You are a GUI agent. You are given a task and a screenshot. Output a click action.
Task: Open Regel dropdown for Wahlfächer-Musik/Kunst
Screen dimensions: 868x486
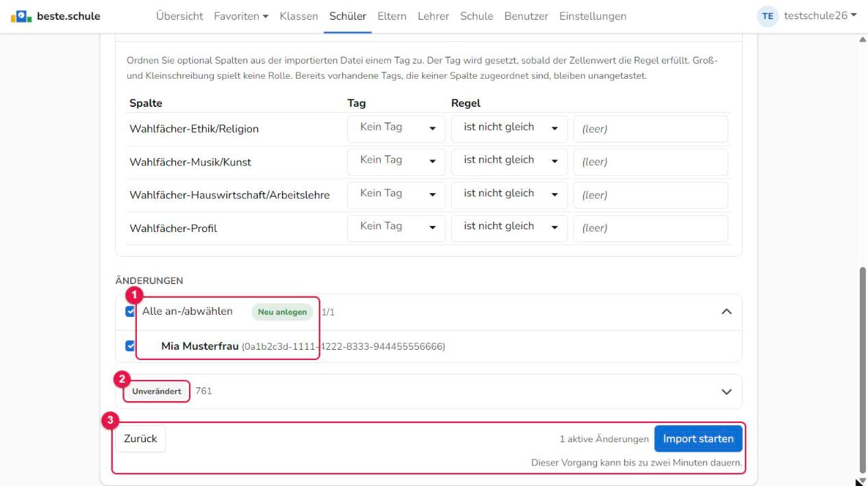point(509,162)
